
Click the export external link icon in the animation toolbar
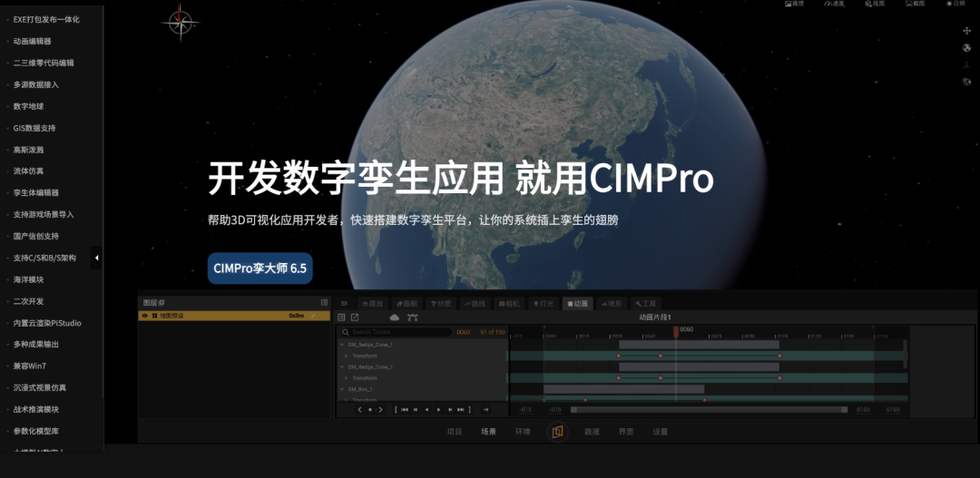[355, 317]
